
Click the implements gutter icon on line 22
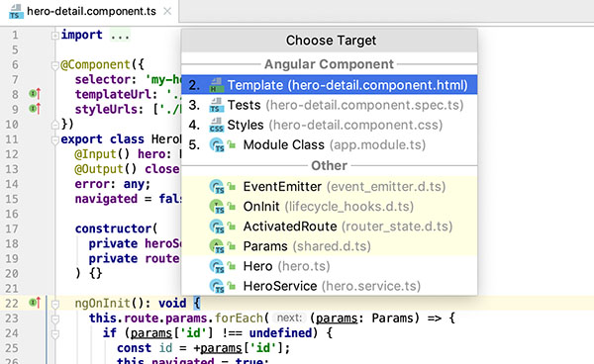click(x=35, y=303)
